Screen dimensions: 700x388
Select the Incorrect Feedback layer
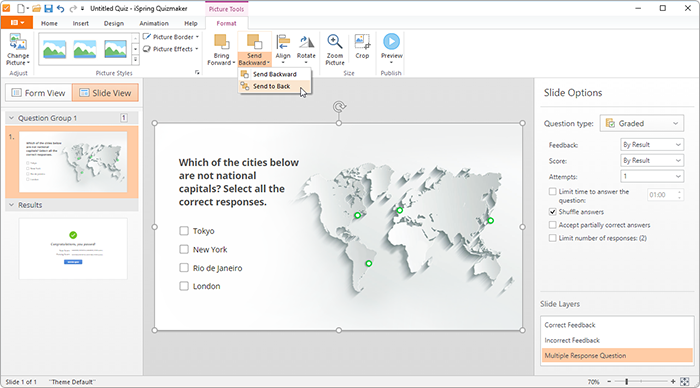(617, 340)
